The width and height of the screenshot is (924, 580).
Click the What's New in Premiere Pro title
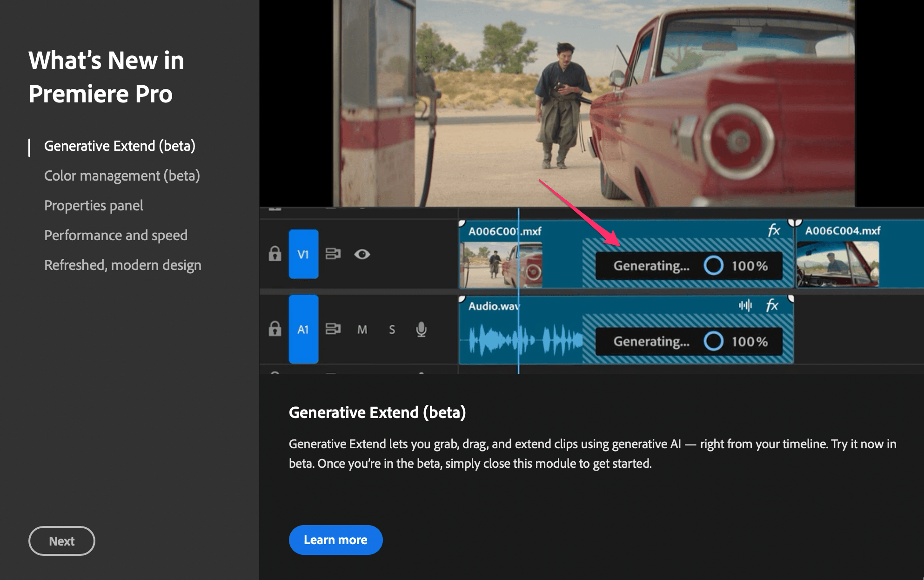click(106, 77)
